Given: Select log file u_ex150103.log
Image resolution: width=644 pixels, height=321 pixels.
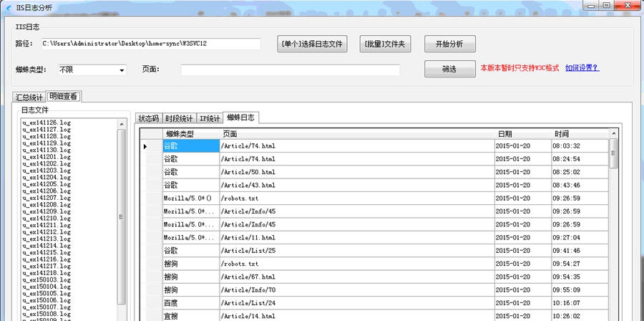Looking at the screenshot, I should pos(47,280).
